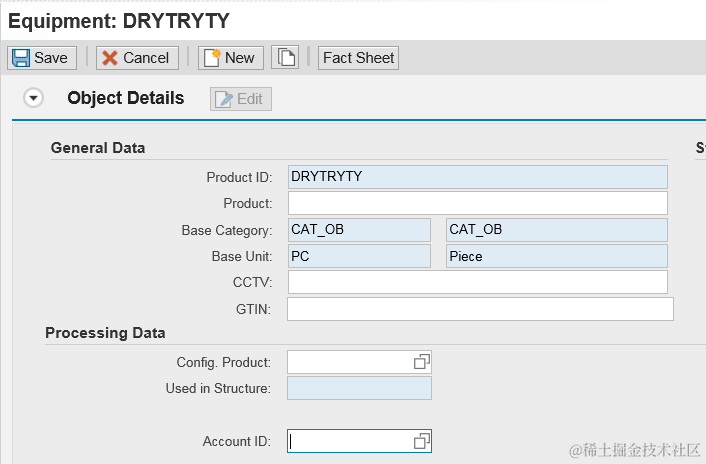Click the Save floppy disk icon
This screenshot has width=706, height=464.
(21, 58)
